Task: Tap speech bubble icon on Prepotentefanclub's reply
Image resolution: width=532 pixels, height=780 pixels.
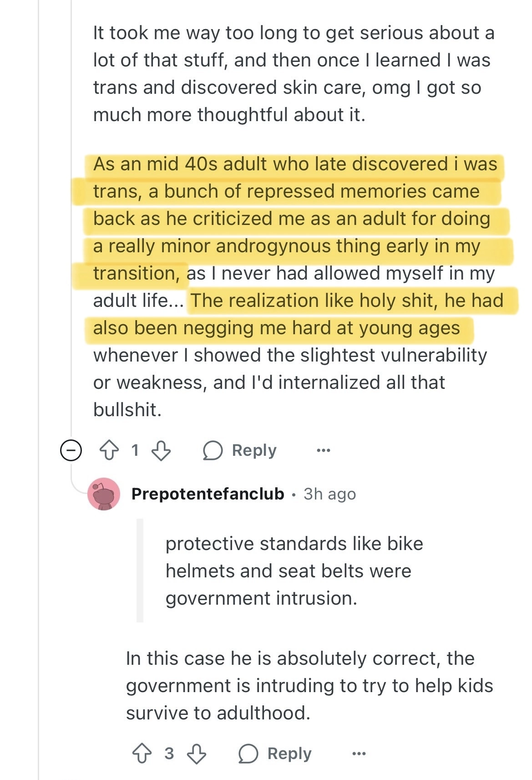Action: (248, 754)
